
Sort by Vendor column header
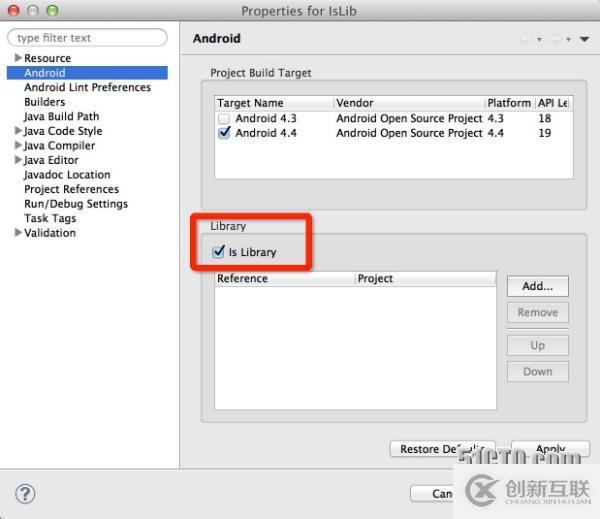pos(409,103)
